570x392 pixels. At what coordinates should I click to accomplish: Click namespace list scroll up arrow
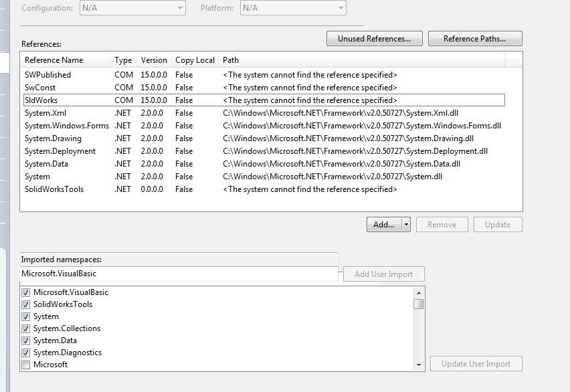(419, 293)
